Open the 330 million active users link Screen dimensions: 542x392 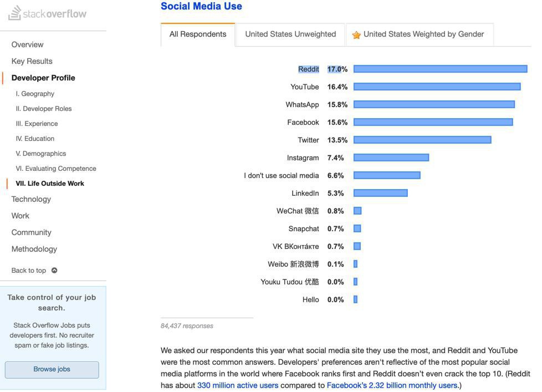238,385
